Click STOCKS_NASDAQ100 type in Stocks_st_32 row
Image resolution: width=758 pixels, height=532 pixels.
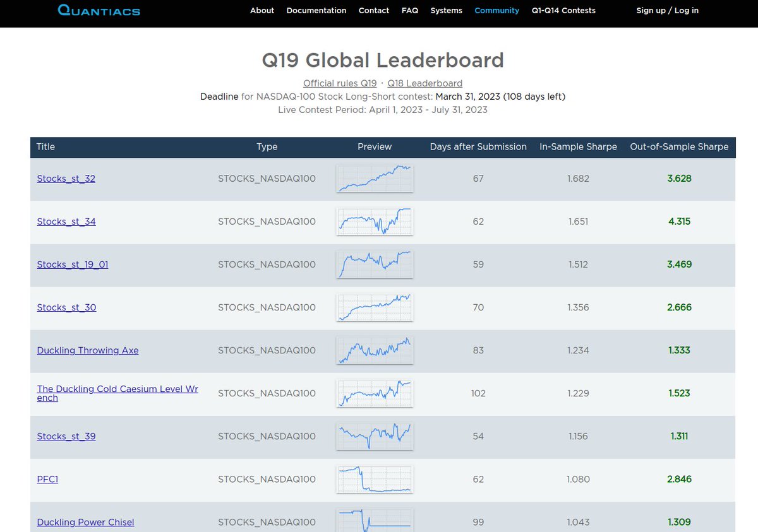[x=267, y=179]
